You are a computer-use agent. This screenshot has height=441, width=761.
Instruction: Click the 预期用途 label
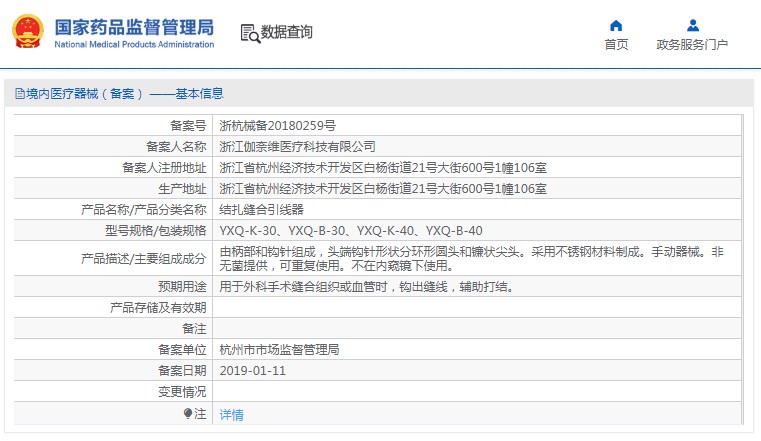coord(182,287)
